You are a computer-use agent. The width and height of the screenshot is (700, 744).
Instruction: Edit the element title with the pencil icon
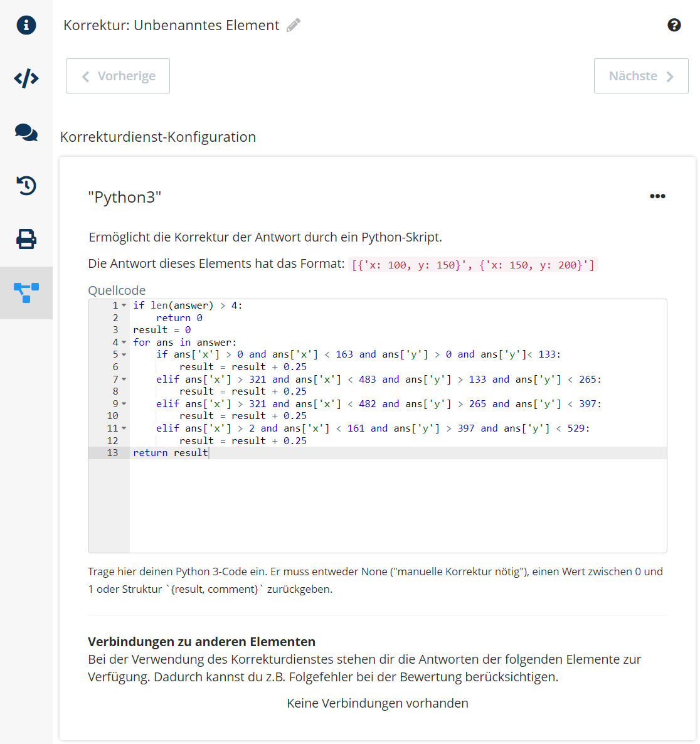click(x=294, y=25)
